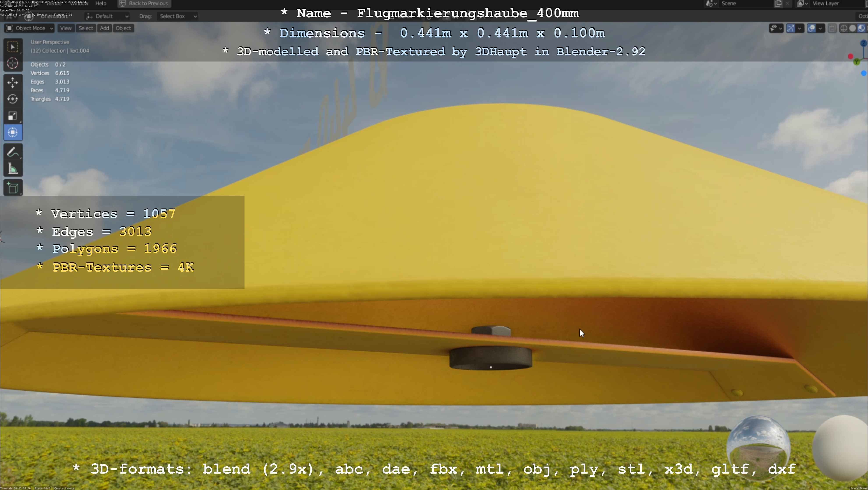868x490 pixels.
Task: Click the Object Mode square icon
Action: click(x=10, y=28)
